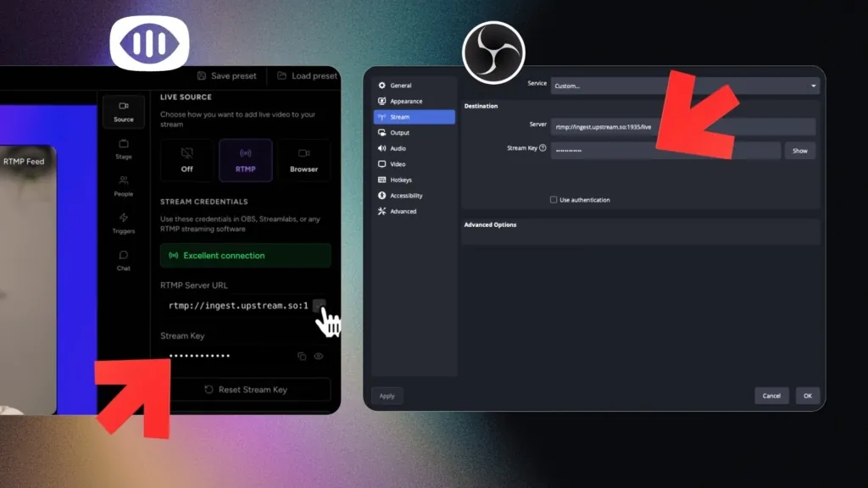Click Cancel in OBS settings
Image resolution: width=868 pixels, height=488 pixels.
pyautogui.click(x=771, y=396)
